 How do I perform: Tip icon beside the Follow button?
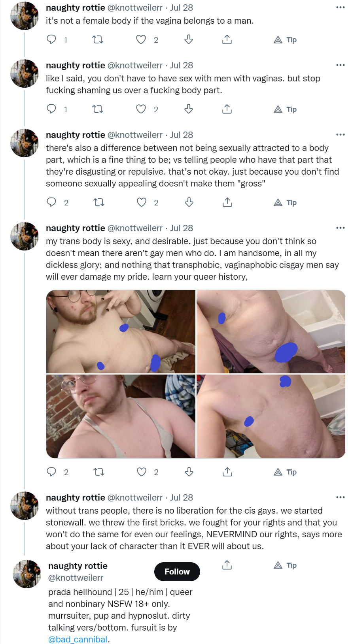pyautogui.click(x=285, y=565)
